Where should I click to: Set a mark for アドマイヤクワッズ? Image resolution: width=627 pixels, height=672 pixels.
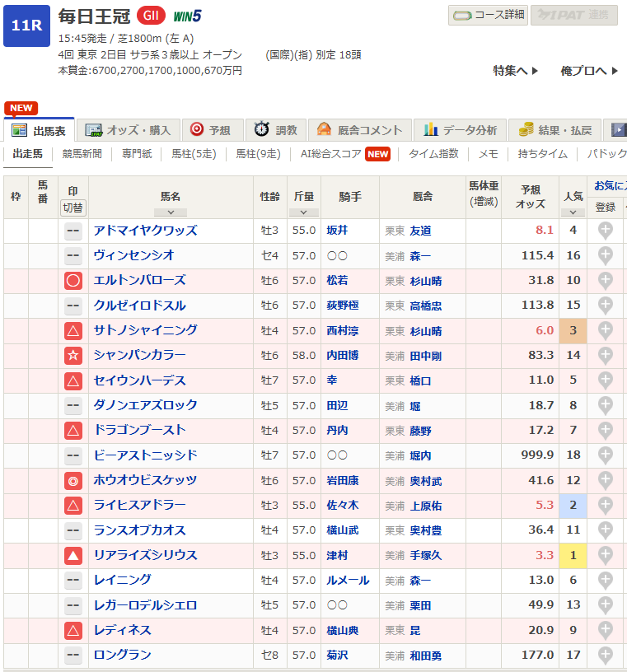(73, 231)
